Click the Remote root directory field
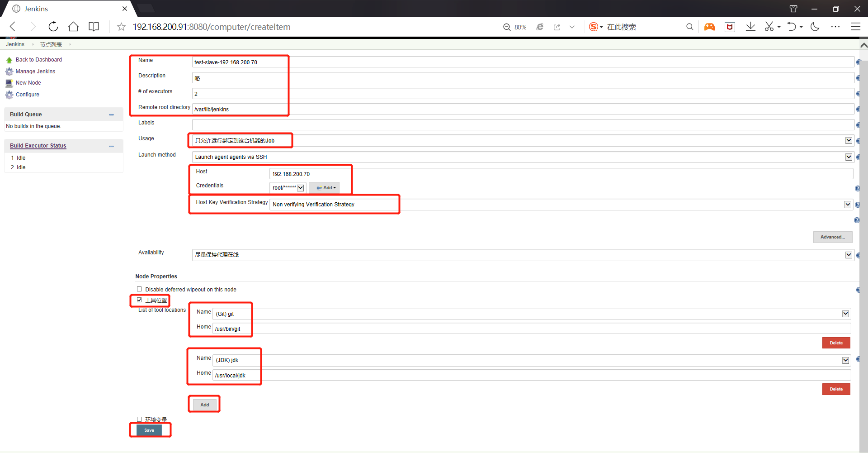The width and height of the screenshot is (868, 453). point(523,109)
